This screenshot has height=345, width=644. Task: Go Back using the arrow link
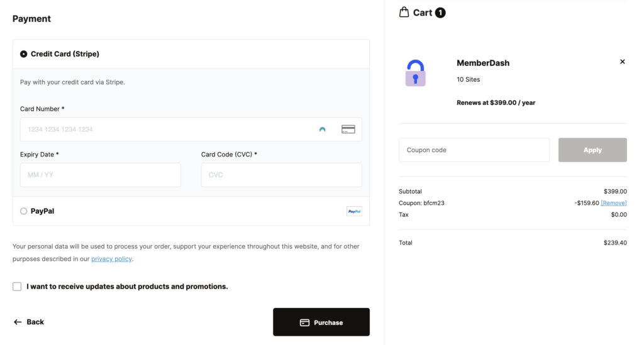29,322
